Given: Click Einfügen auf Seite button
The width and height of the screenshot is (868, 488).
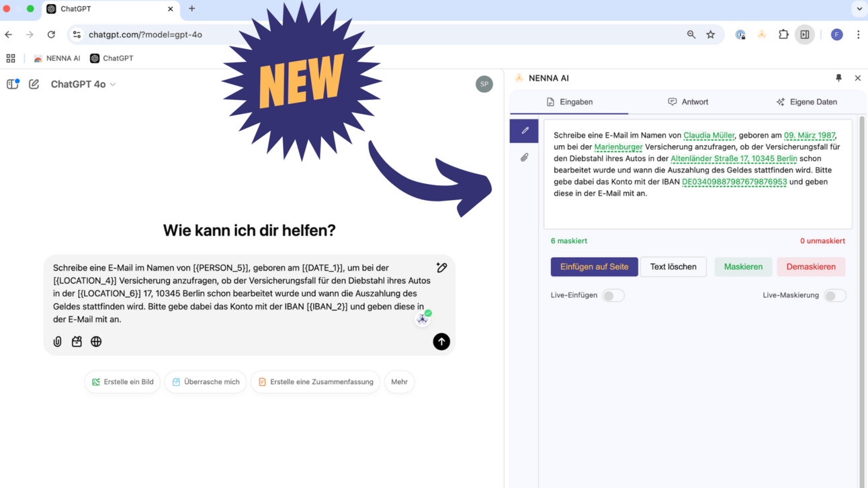Looking at the screenshot, I should 595,266.
